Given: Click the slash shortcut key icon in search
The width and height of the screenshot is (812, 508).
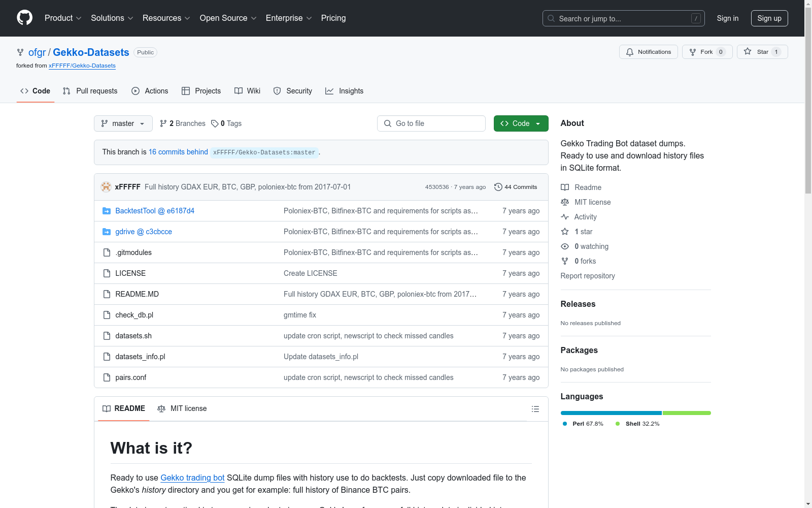Looking at the screenshot, I should coord(696,18).
